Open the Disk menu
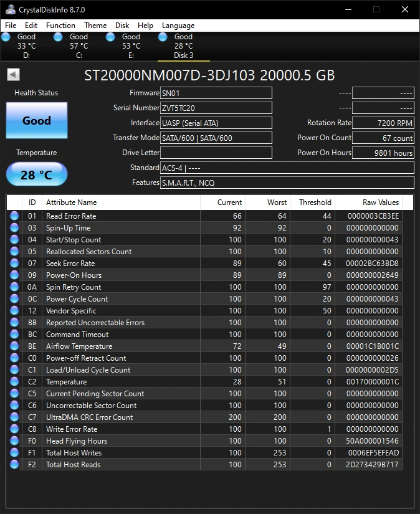Screen dimensions: 420x514 [122, 26]
